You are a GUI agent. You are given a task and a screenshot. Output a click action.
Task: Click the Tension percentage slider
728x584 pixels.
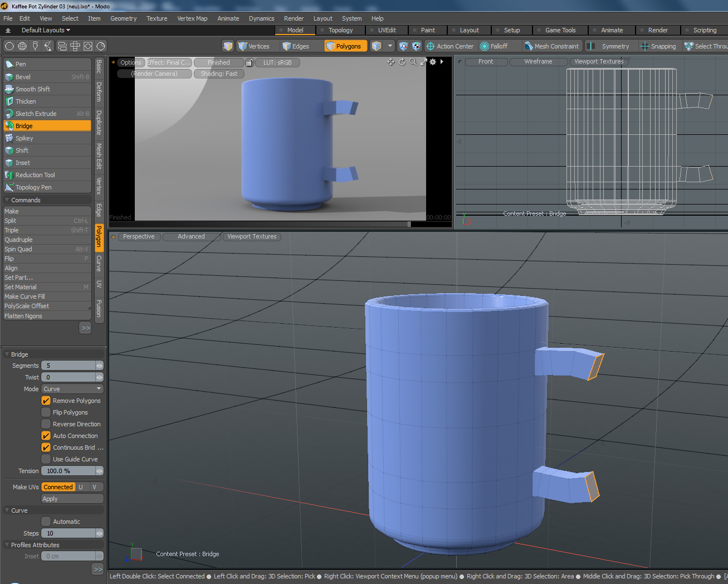[69, 471]
